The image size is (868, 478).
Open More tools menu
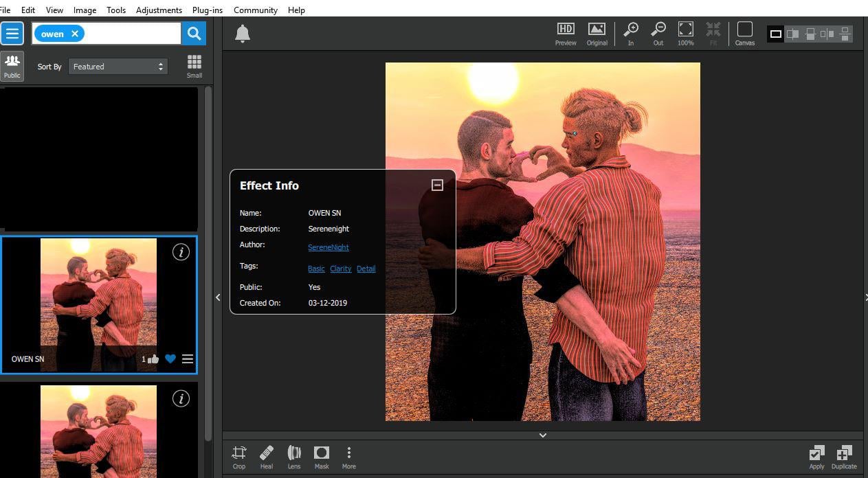[x=349, y=457]
